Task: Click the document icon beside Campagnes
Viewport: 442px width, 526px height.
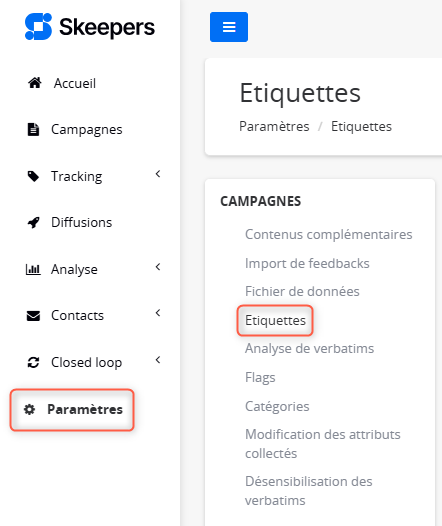Action: 33,129
